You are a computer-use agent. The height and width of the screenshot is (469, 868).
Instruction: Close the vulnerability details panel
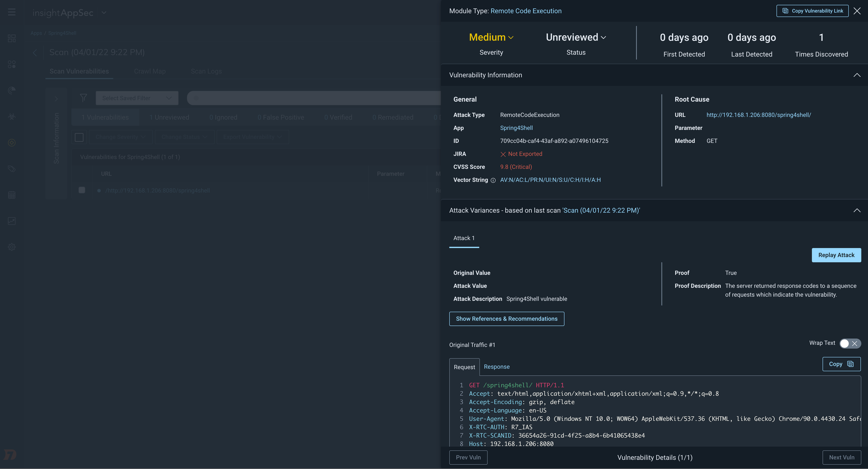tap(857, 11)
